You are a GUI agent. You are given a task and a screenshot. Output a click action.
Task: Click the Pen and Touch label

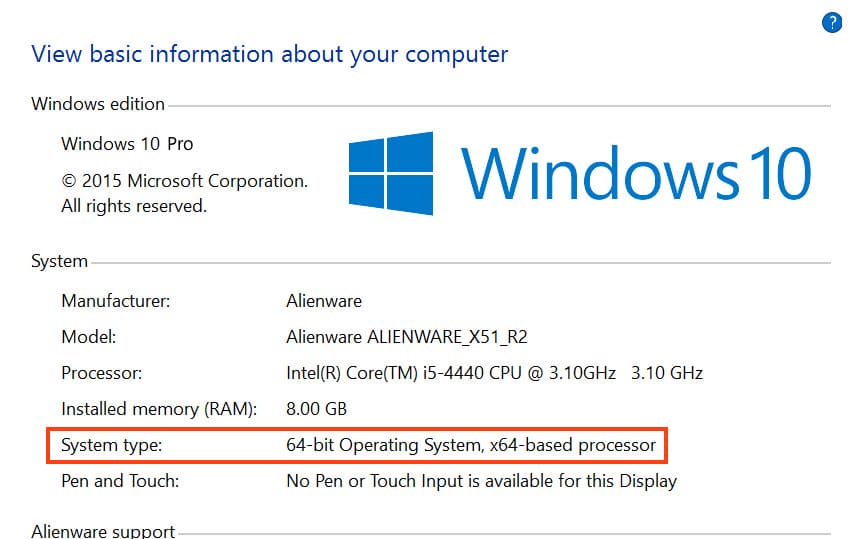120,481
